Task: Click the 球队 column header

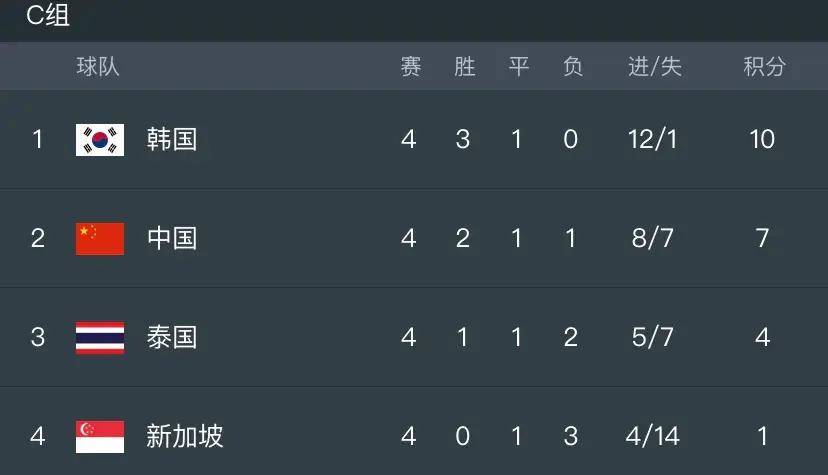Action: click(98, 66)
